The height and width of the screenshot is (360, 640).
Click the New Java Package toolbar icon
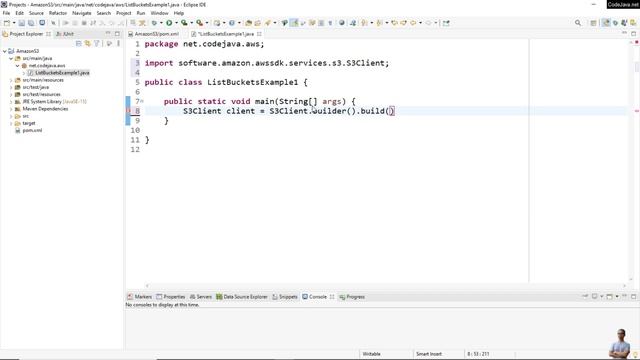(x=217, y=23)
